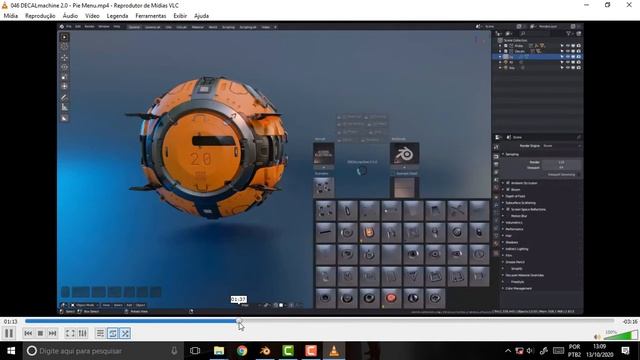Viewport: 640px width, 360px height.
Task: Click the VLC volume speaker icon
Action: coord(597,337)
